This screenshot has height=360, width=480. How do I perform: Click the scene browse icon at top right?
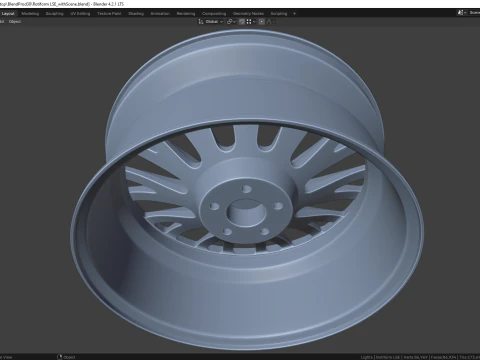point(461,13)
